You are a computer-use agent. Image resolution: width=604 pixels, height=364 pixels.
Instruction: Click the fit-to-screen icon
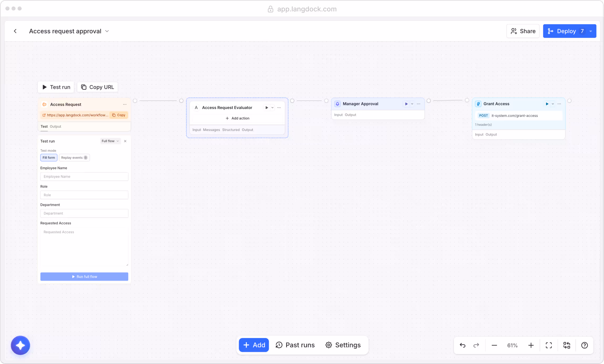[549, 345]
